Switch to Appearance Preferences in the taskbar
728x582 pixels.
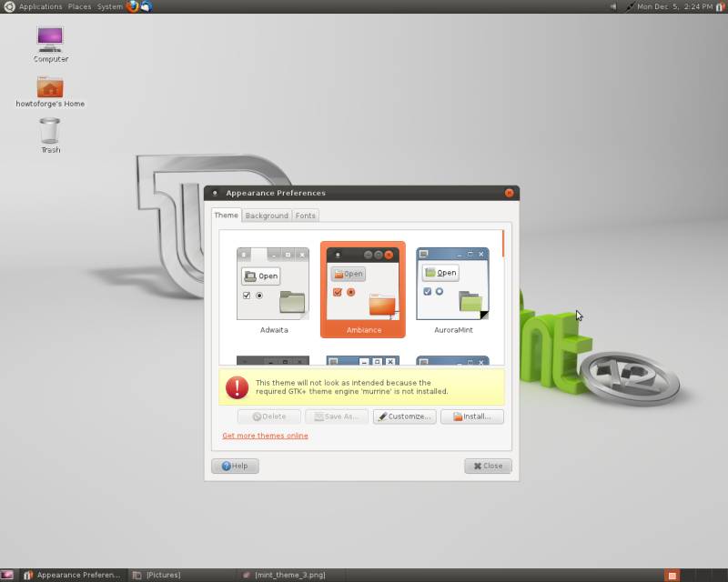[72, 575]
